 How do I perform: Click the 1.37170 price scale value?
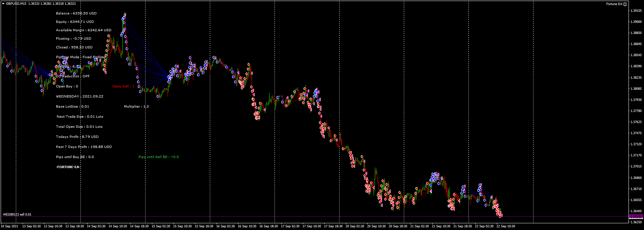coord(636,155)
